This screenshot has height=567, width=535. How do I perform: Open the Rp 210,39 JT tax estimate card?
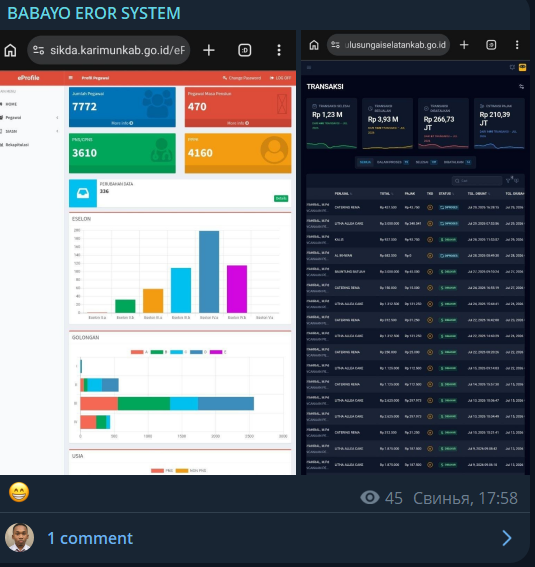coord(499,123)
